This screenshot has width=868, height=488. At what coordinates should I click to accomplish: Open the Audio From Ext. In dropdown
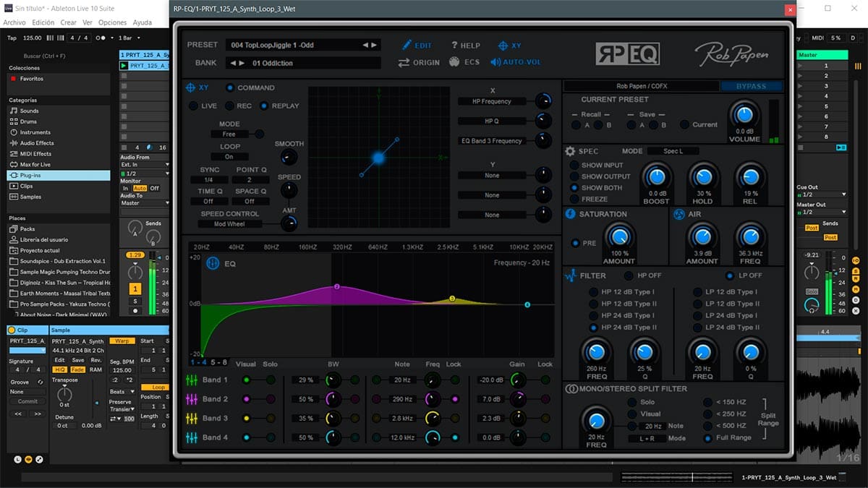[145, 165]
